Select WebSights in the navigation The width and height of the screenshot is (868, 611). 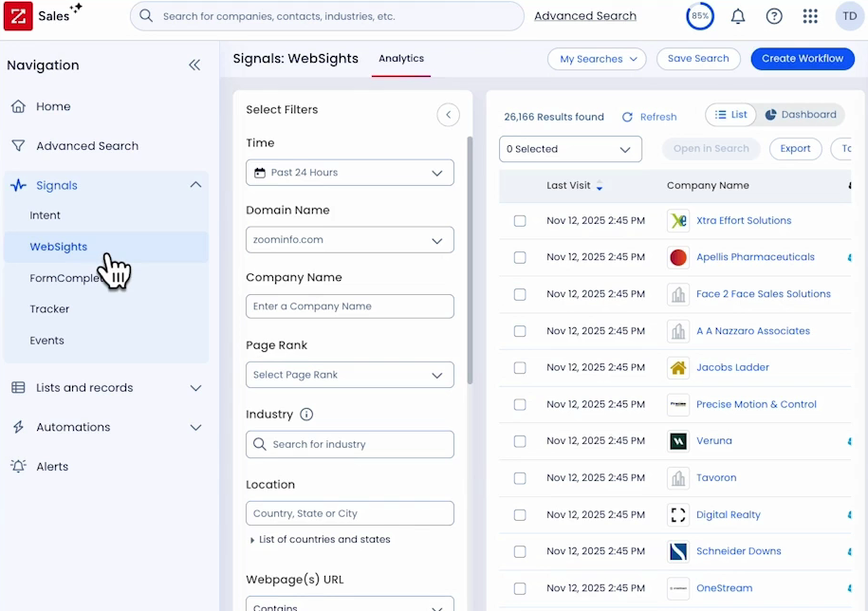pyautogui.click(x=106, y=247)
